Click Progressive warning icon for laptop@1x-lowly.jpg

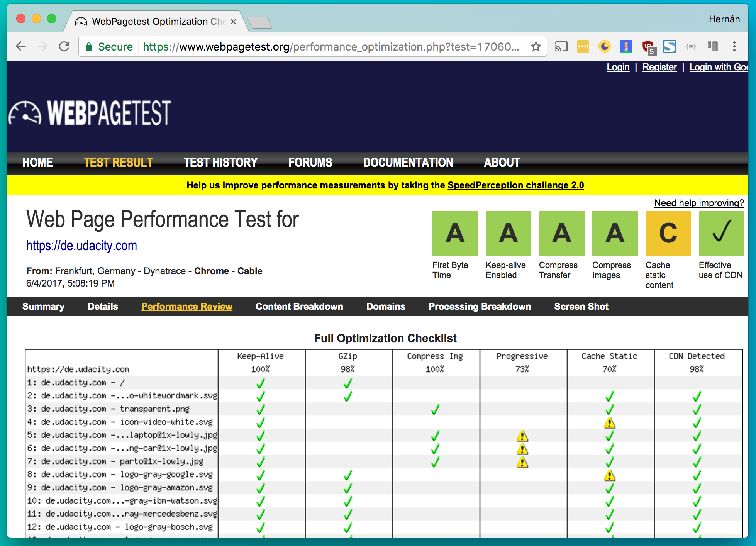522,436
